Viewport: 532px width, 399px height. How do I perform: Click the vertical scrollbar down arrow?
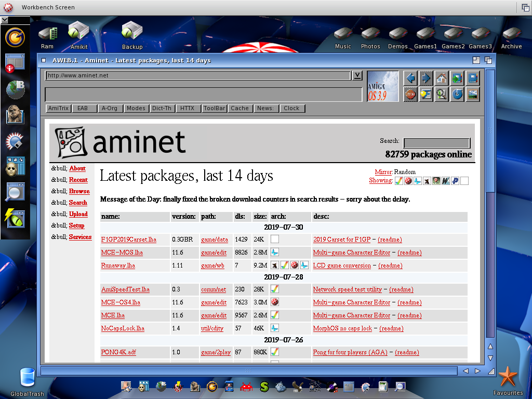pyautogui.click(x=490, y=358)
